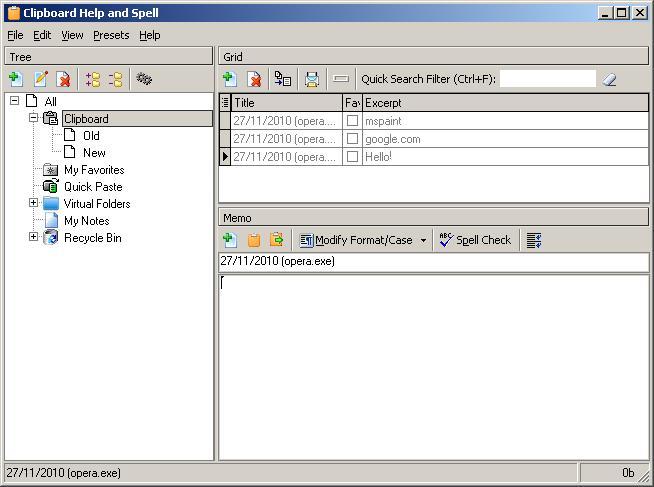Open the View menu
This screenshot has width=654, height=487.
[x=72, y=35]
